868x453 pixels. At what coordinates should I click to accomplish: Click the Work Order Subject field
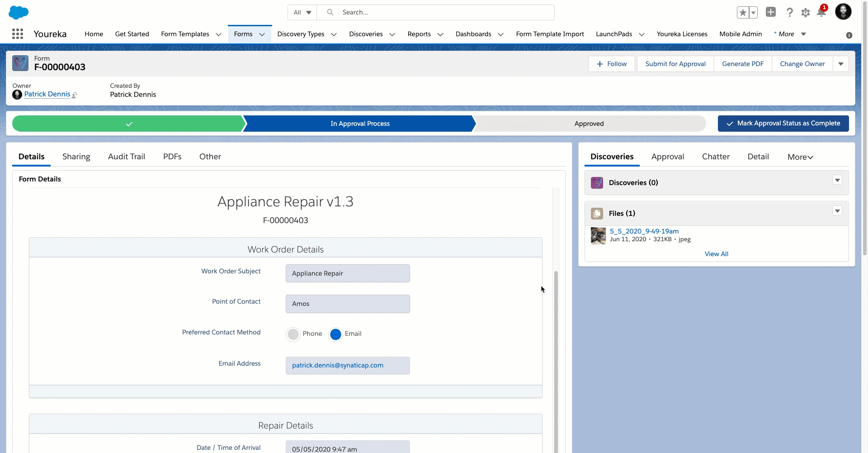(348, 273)
